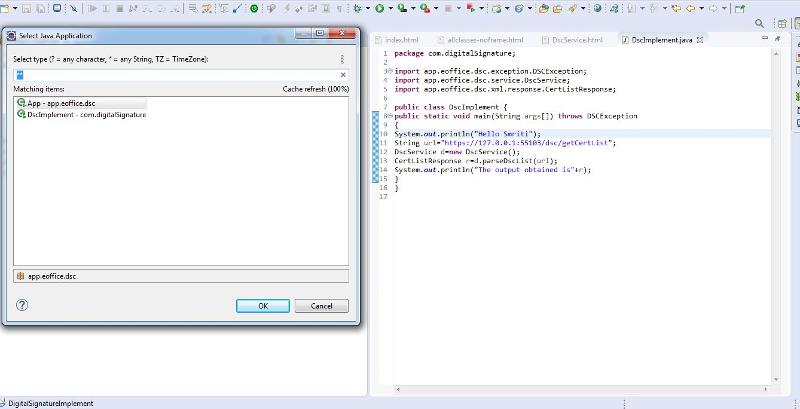Open the console terminal icon in toolbar
Screen dimensions: 800x409
[x=57, y=8]
